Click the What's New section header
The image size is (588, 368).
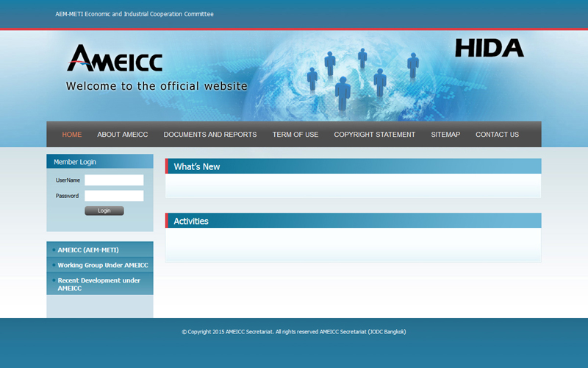354,166
